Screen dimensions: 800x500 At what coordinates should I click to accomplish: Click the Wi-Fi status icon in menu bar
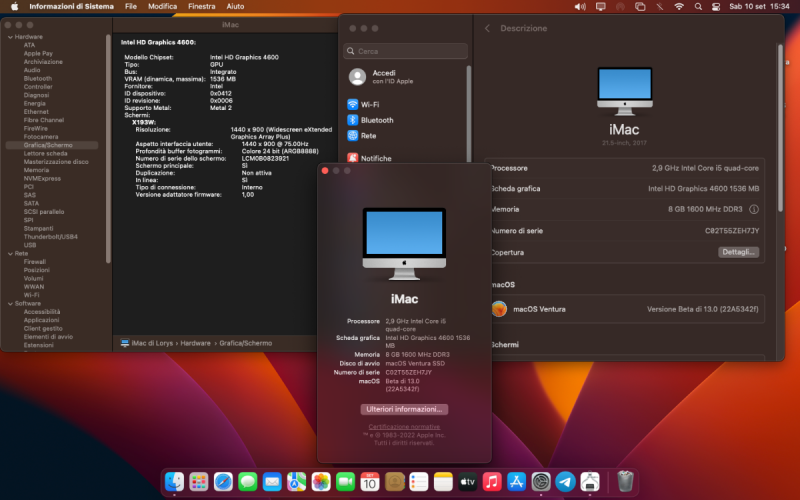tap(679, 6)
